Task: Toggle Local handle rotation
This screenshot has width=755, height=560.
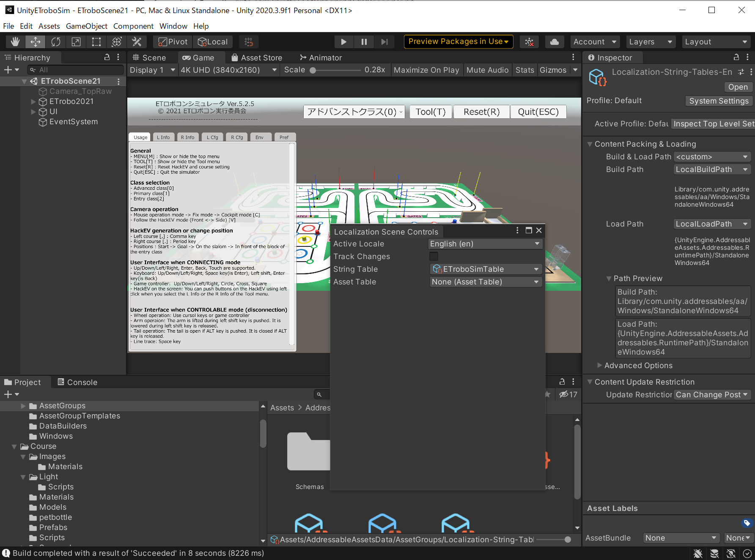Action: pos(213,42)
